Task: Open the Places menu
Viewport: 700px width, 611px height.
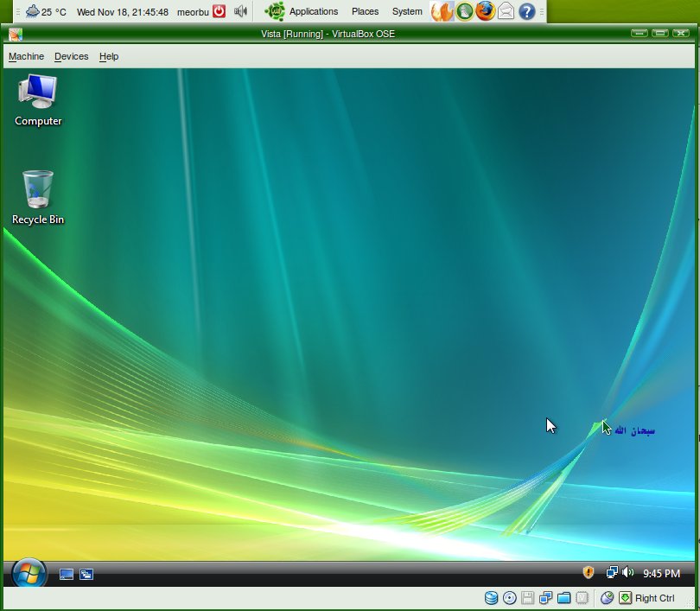Action: (x=366, y=11)
